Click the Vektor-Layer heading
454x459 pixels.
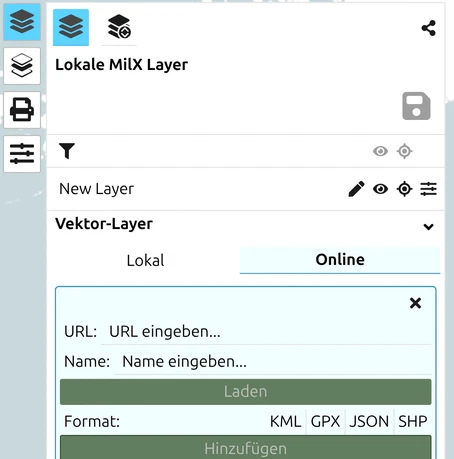coord(104,224)
